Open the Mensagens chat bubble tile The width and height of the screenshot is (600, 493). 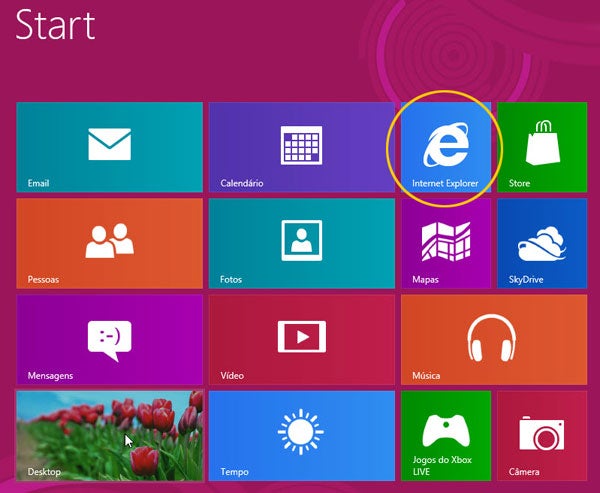pos(109,338)
